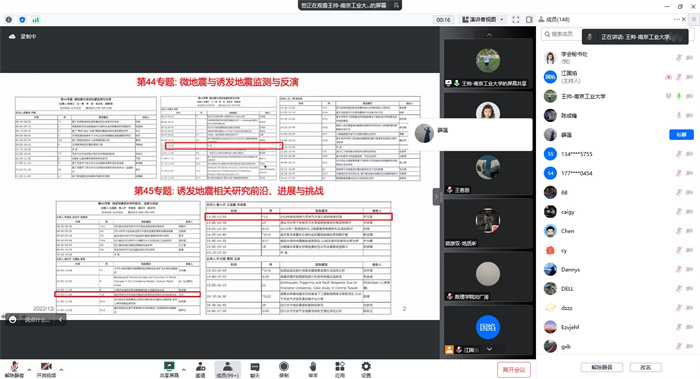Screen dimensions: 700x379
Task: Click the 搜索成员 search field
Action: (562, 34)
